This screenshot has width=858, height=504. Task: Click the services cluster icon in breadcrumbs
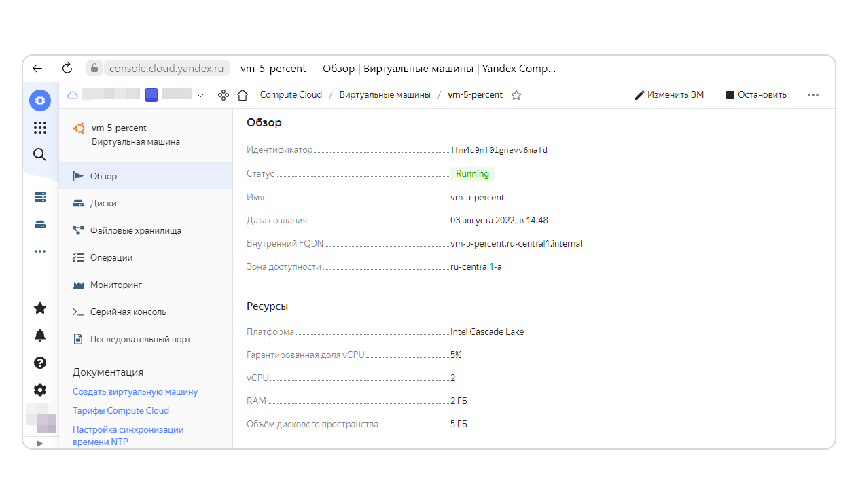coord(223,95)
